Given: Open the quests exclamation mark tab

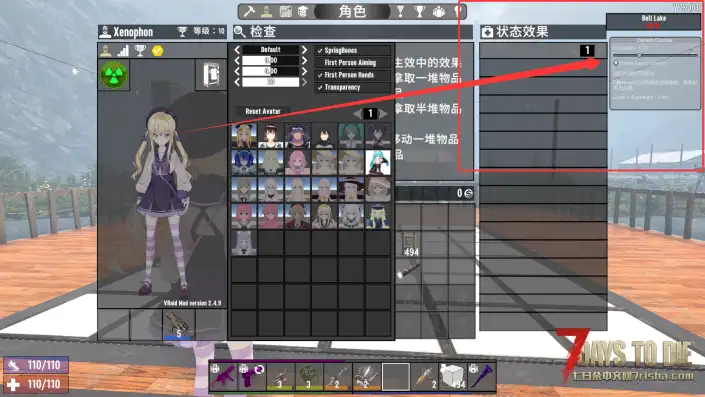Looking at the screenshot, I should [x=400, y=12].
